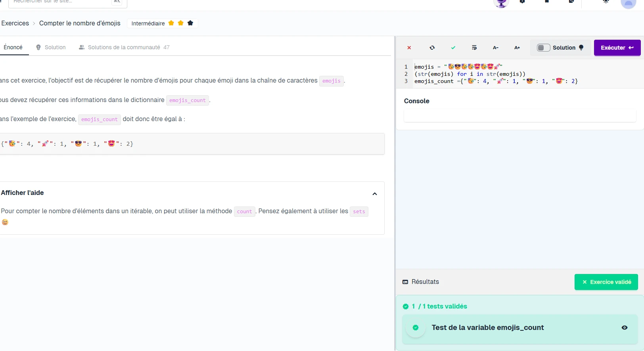Viewport: 644px width, 351px height.
Task: Decrease editor font size with A-
Action: [x=496, y=48]
